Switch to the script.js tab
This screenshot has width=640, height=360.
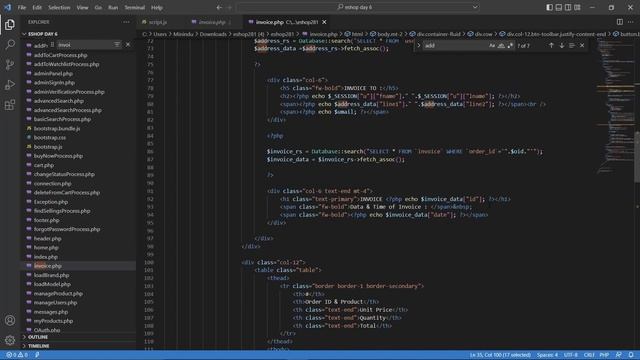[158, 22]
